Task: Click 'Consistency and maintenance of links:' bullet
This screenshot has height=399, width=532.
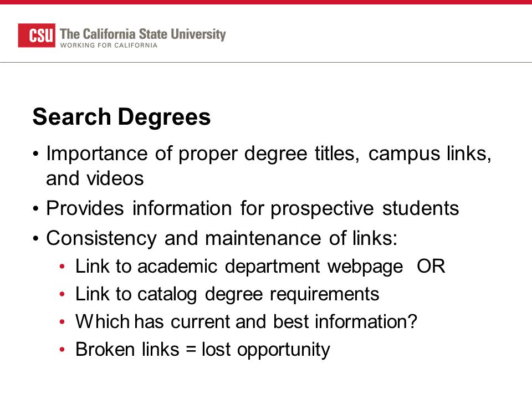Action: [x=222, y=238]
